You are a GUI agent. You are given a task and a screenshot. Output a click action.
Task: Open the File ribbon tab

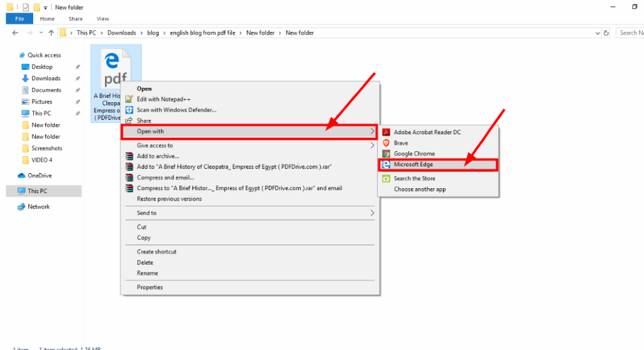19,19
